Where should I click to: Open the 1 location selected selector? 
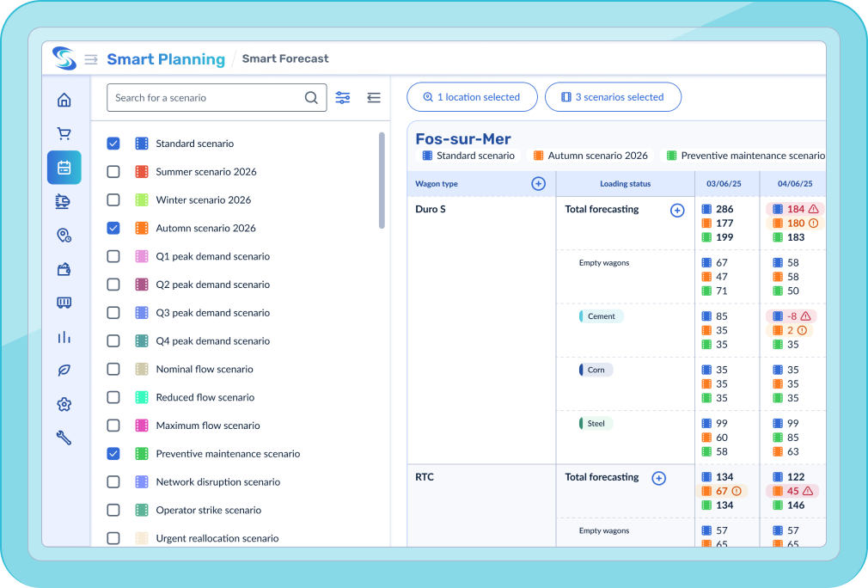click(x=472, y=97)
